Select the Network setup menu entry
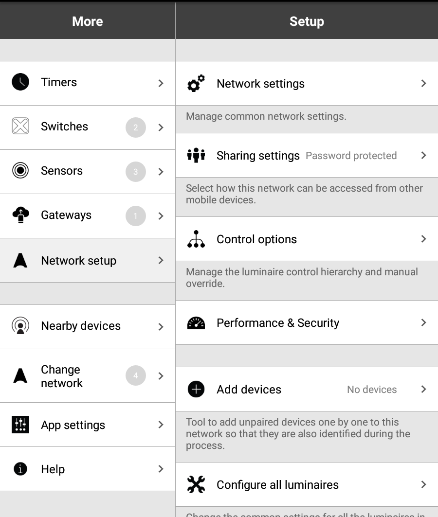Image resolution: width=438 pixels, height=517 pixels. click(87, 261)
